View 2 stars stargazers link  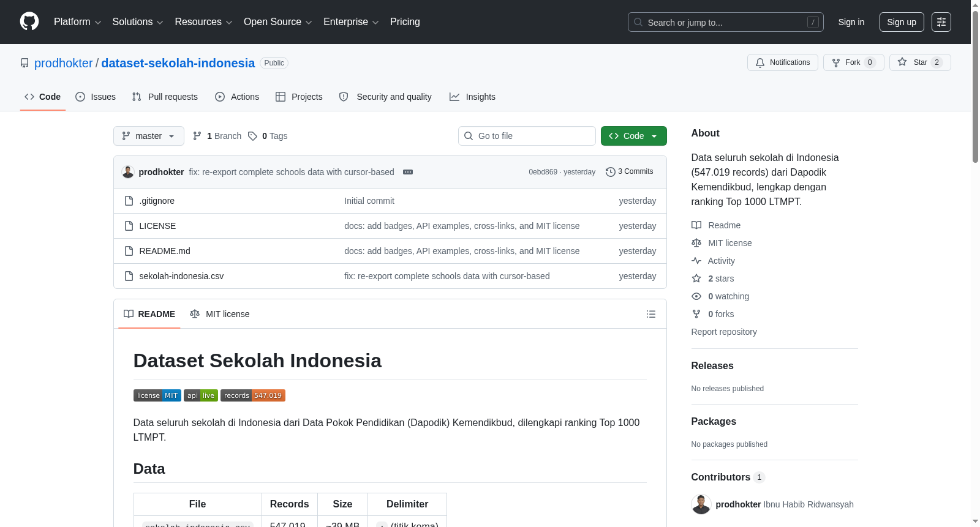coord(713,278)
